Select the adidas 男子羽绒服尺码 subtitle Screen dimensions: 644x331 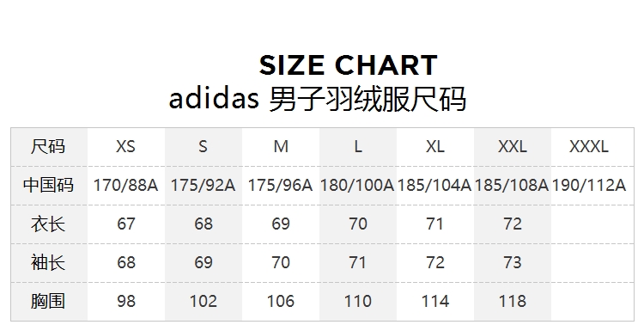(318, 99)
